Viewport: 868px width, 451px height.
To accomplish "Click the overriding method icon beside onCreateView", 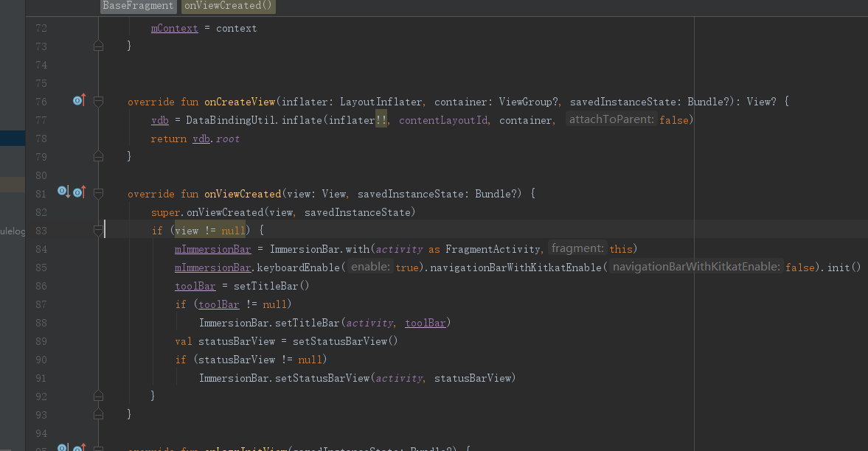I will (x=78, y=100).
